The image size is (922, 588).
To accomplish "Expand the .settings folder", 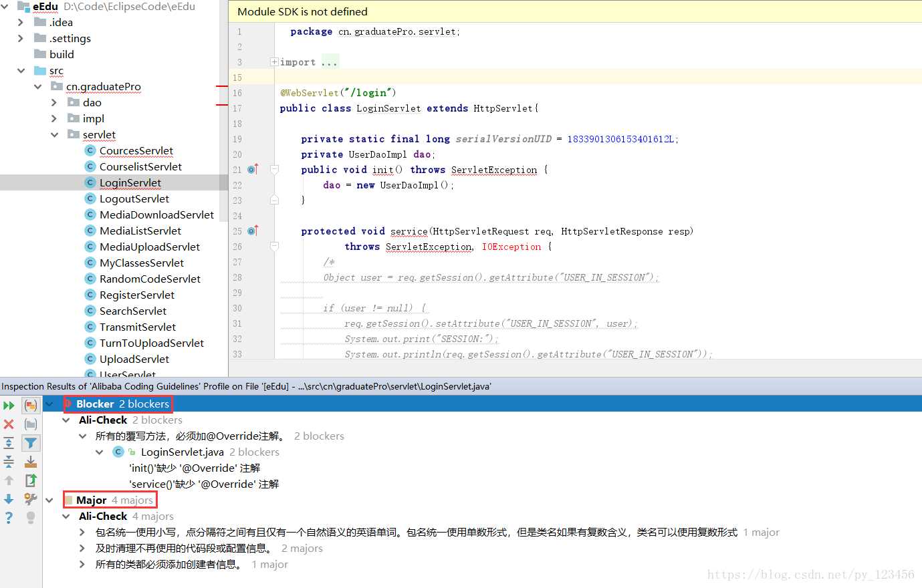I will 21,38.
